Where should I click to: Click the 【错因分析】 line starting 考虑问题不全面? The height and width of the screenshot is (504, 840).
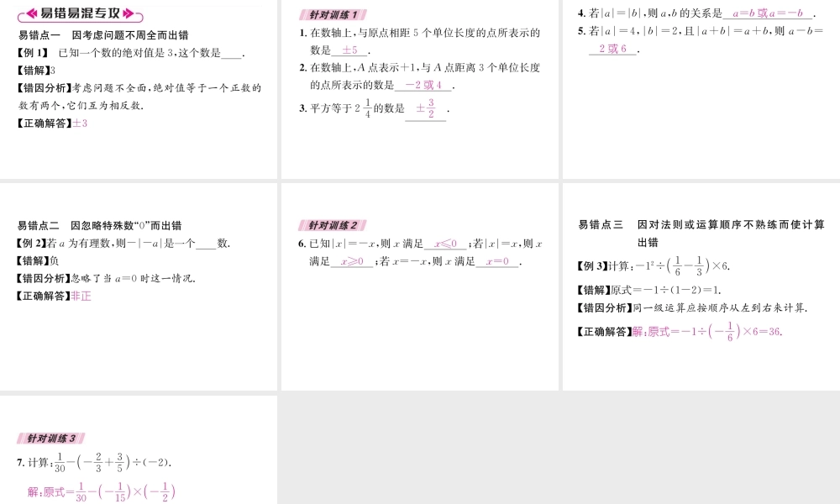139,97
